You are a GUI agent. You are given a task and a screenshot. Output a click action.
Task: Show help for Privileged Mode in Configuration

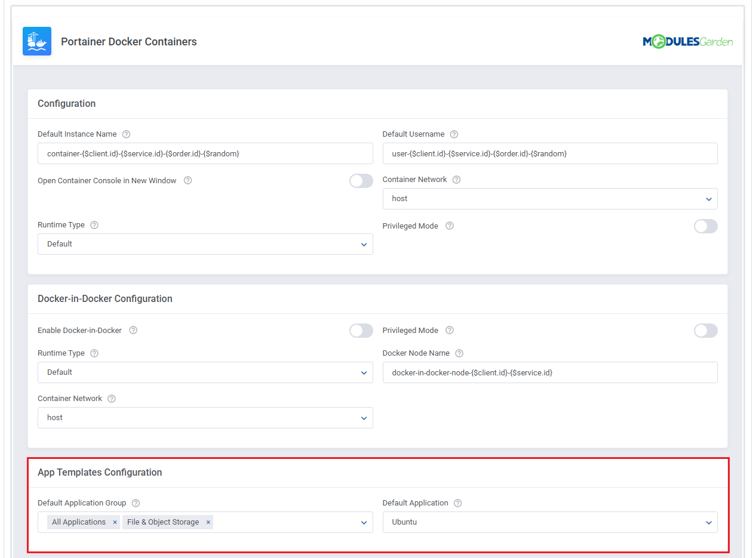point(450,226)
